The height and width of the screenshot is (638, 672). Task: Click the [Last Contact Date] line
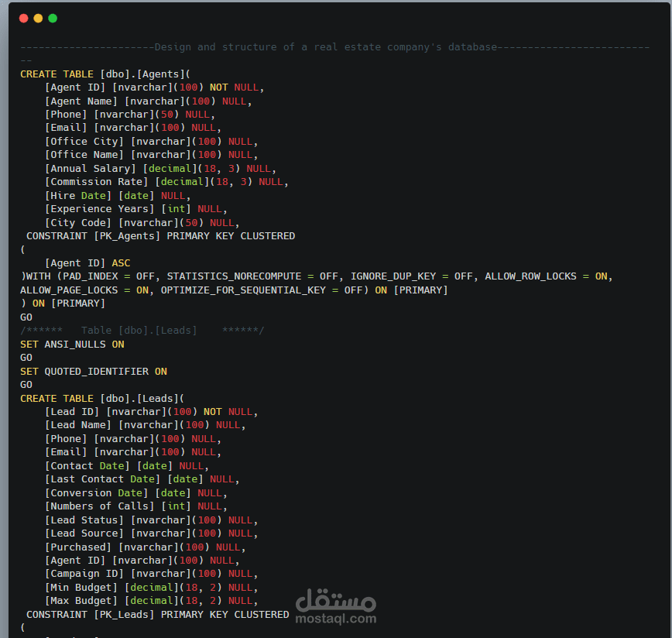tap(142, 479)
